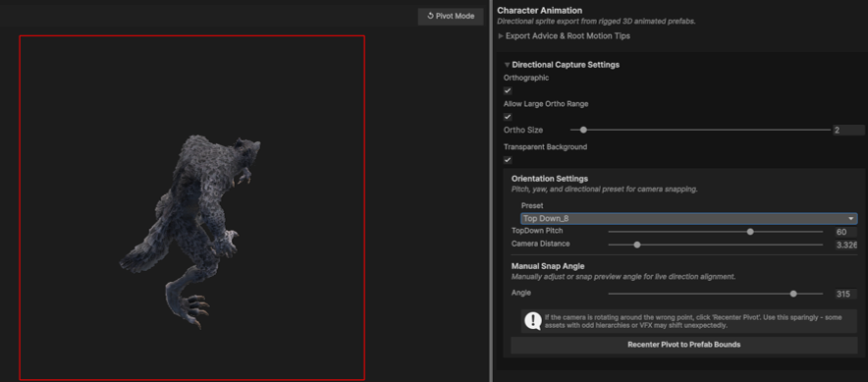This screenshot has width=868, height=382.
Task: Adjust the Camera Distance slider handle
Action: (x=637, y=245)
